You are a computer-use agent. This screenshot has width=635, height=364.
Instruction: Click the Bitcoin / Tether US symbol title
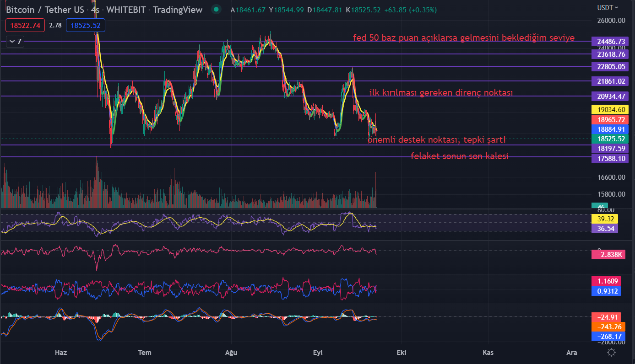click(x=46, y=10)
